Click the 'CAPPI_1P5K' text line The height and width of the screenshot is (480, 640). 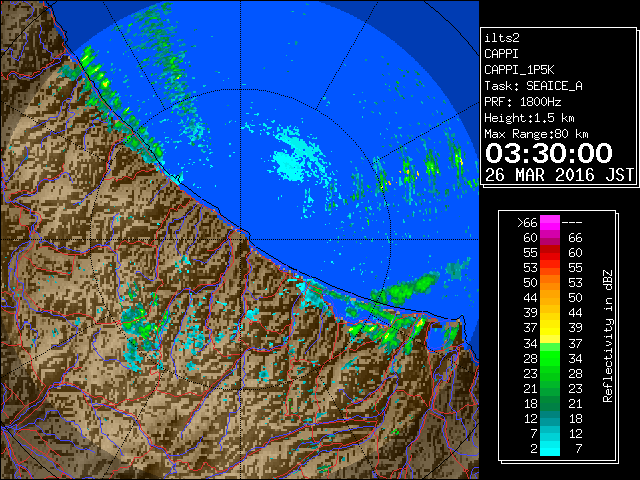pos(519,70)
